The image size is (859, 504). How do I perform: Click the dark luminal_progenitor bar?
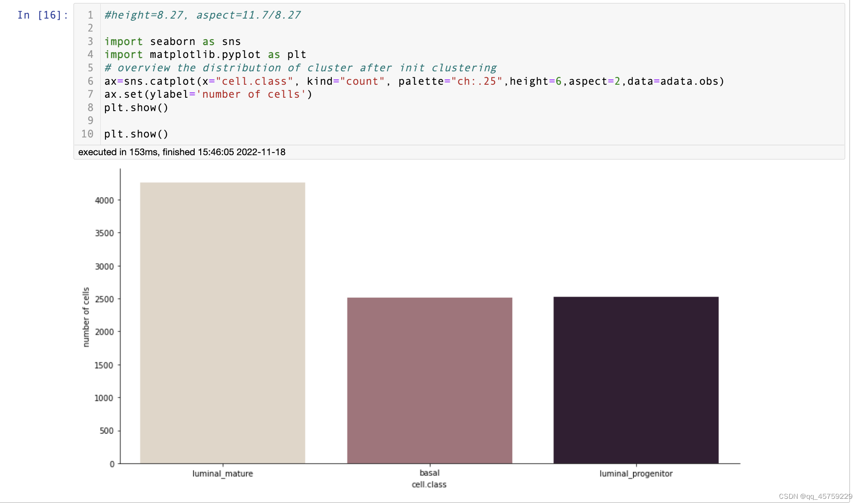tap(636, 380)
